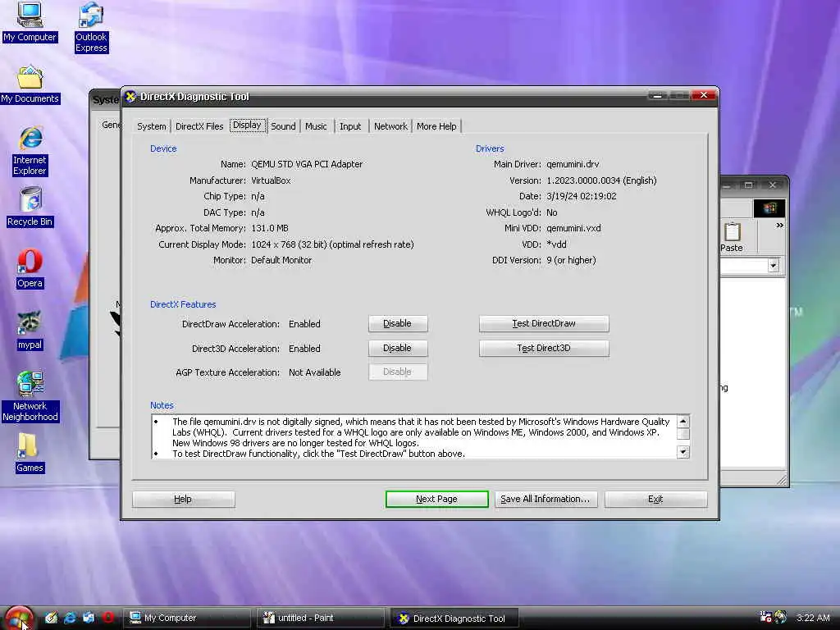Click the Exit button
The width and height of the screenshot is (840, 630).
pyautogui.click(x=655, y=499)
